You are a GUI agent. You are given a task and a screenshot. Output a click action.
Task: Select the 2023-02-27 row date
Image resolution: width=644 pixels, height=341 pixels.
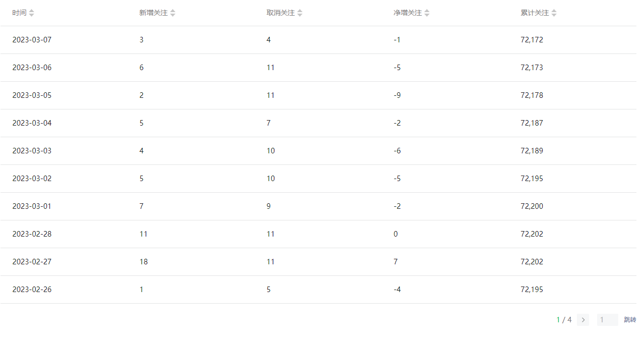pyautogui.click(x=32, y=262)
